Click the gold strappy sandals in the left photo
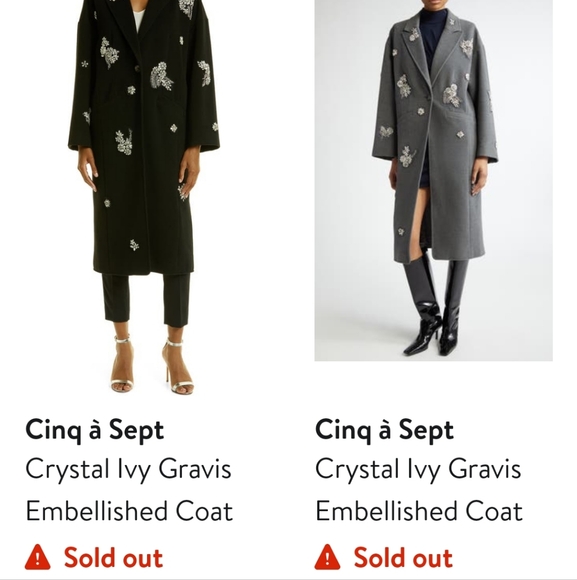577x580 pixels. point(152,366)
